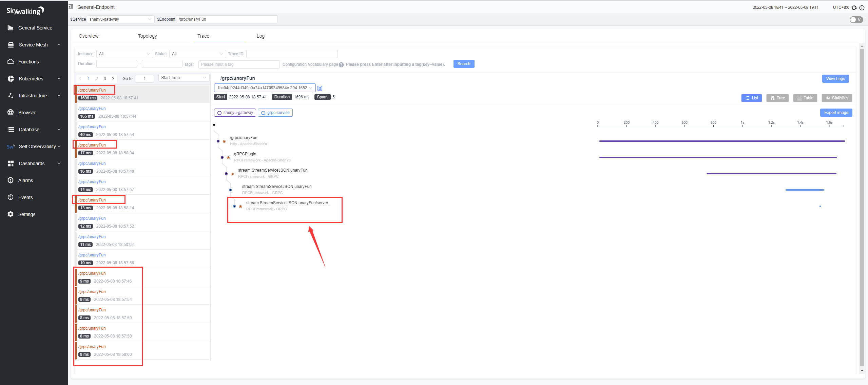Click the Trace ID input field
This screenshot has height=385, width=868.
[292, 54]
